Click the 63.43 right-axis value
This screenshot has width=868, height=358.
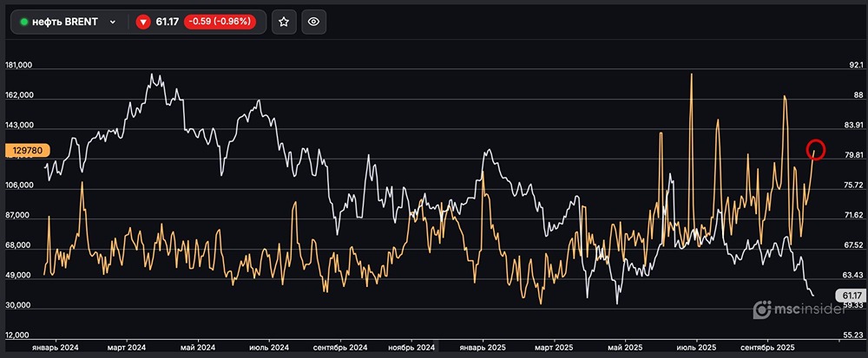(x=855, y=275)
